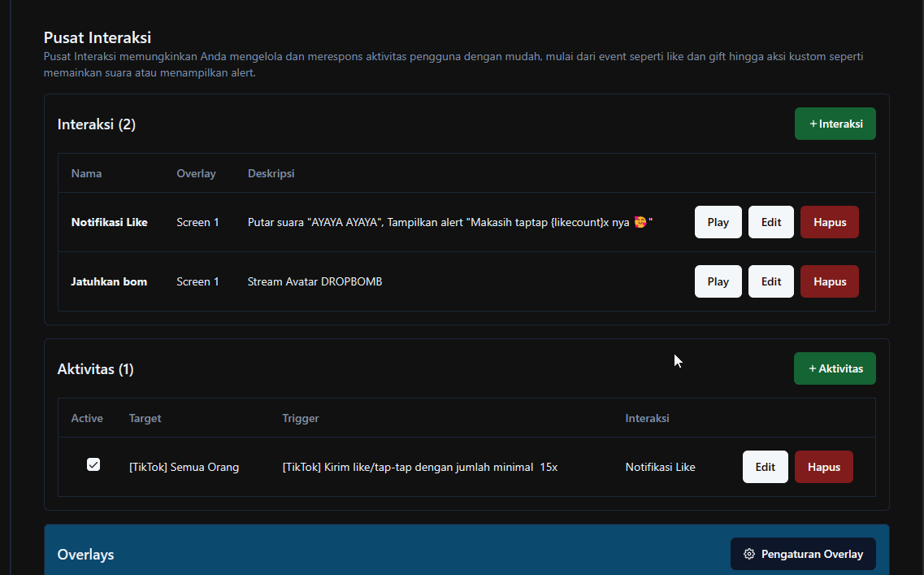Uncheck the Active checkbox for TikTok activity
This screenshot has width=924, height=575.
point(93,465)
